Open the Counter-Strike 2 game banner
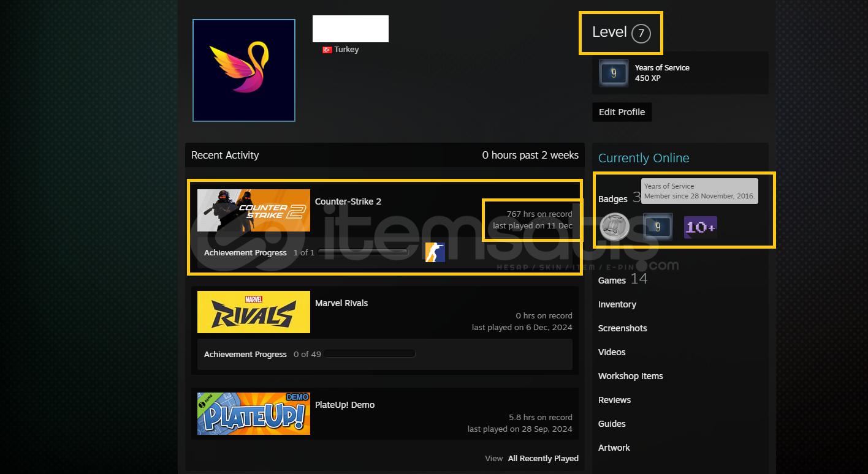The width and height of the screenshot is (868, 474). coord(254,210)
